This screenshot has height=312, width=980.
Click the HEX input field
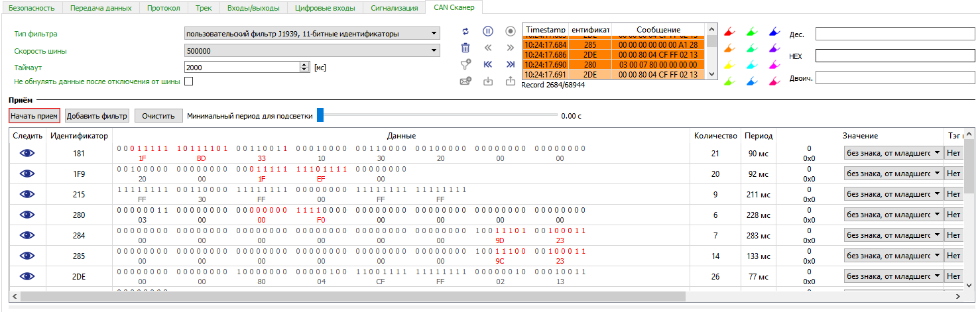coord(894,56)
